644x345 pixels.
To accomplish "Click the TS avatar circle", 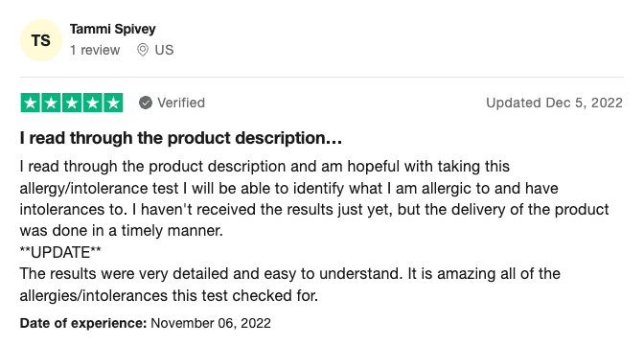I will 41,40.
